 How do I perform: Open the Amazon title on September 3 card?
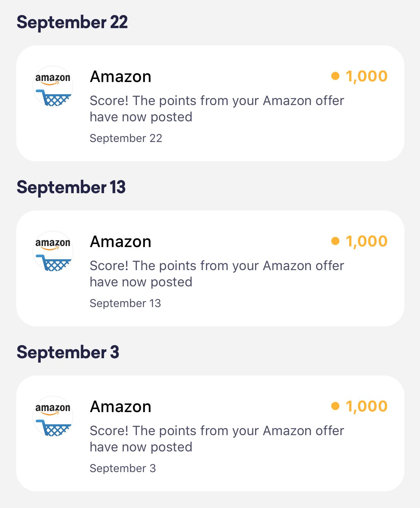tap(121, 407)
